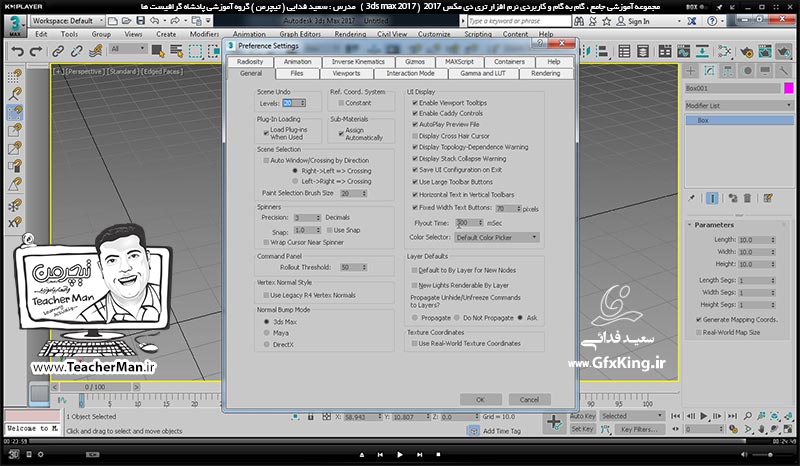800x466 pixels.
Task: Open the Color Selector dropdown
Action: (496, 237)
